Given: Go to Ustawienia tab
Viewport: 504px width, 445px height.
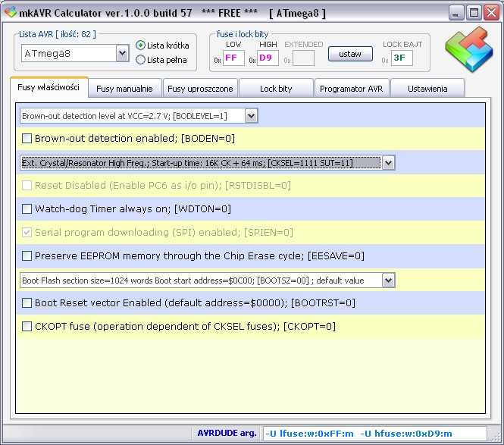Looking at the screenshot, I should click(427, 89).
